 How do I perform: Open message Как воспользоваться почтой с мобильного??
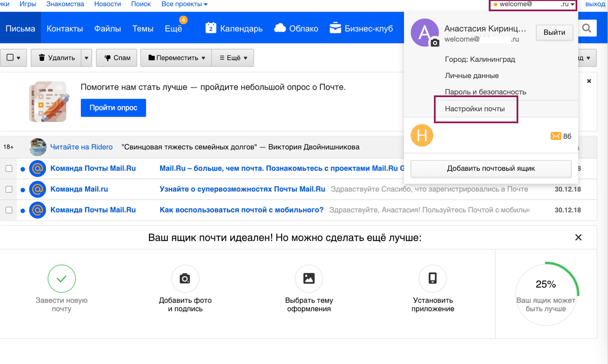coord(241,210)
